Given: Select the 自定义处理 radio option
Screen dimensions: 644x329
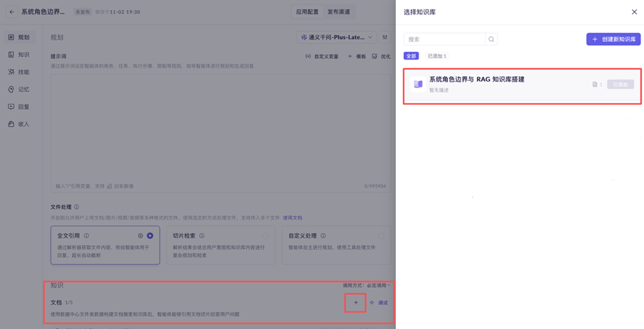Looking at the screenshot, I should (x=381, y=236).
